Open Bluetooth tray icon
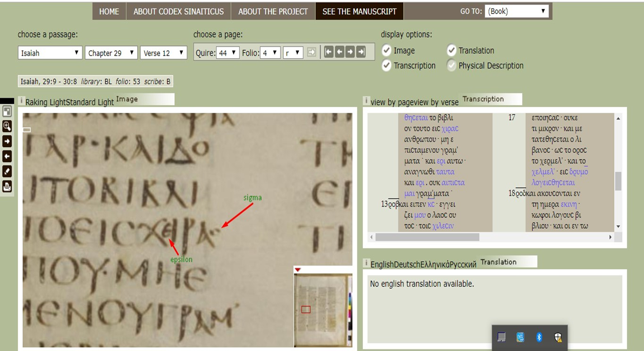The height and width of the screenshot is (351, 644). click(539, 337)
